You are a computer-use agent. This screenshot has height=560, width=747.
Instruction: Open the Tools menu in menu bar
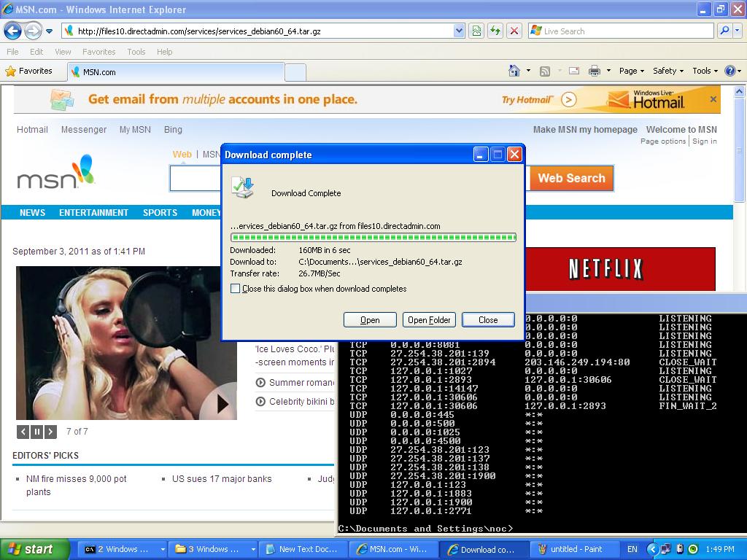pos(136,52)
